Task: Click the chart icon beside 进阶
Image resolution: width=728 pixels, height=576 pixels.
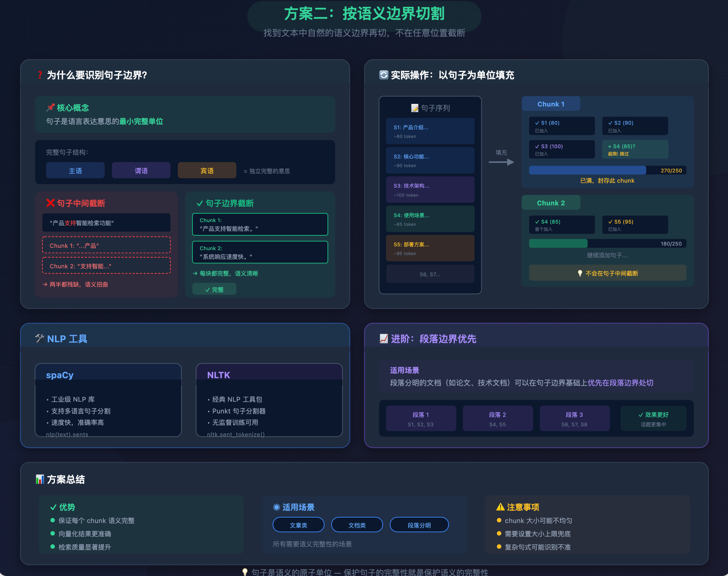Action: click(384, 338)
